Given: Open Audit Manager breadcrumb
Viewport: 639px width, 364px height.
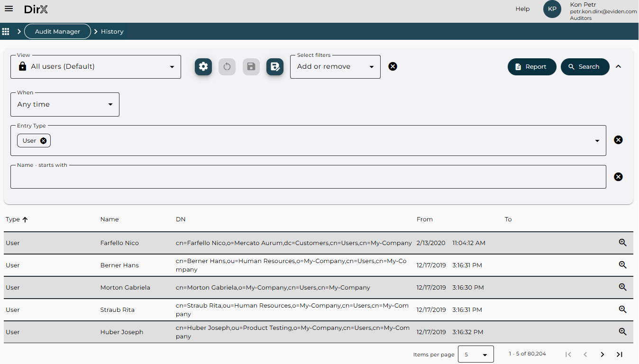Looking at the screenshot, I should (x=57, y=32).
